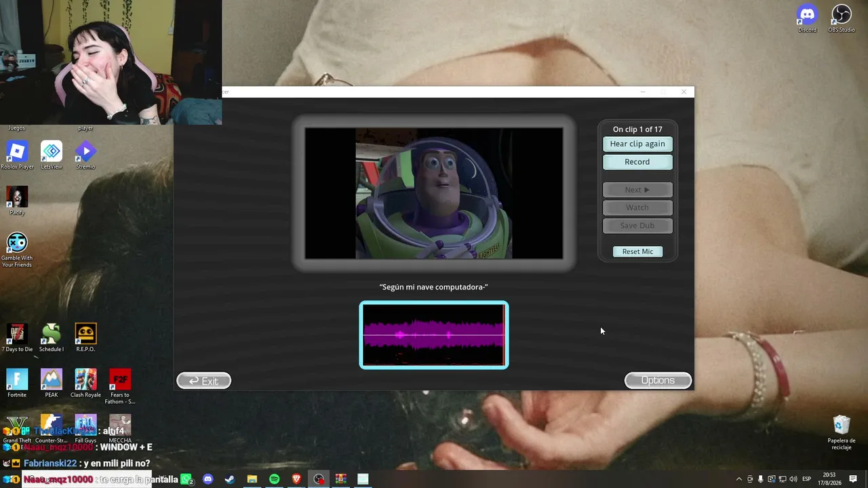
Task: Open the Discord desktop shortcut
Action: (x=807, y=18)
